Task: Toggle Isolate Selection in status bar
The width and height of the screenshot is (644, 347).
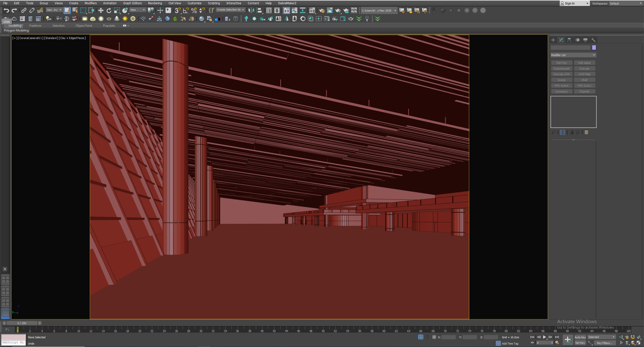Action: click(421, 337)
